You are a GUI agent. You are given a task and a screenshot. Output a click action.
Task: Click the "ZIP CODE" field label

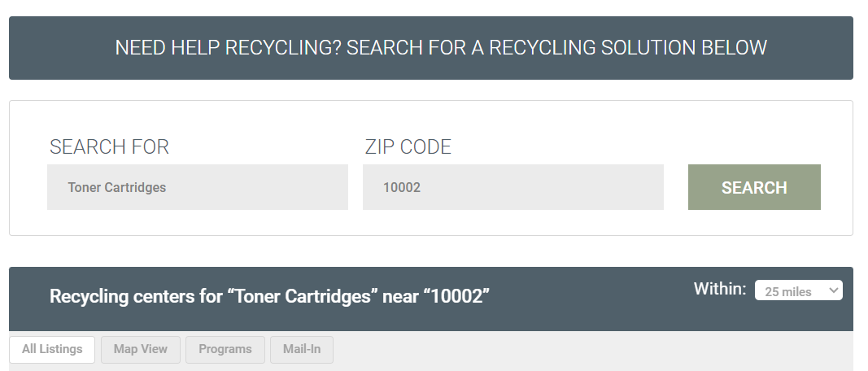tap(408, 147)
